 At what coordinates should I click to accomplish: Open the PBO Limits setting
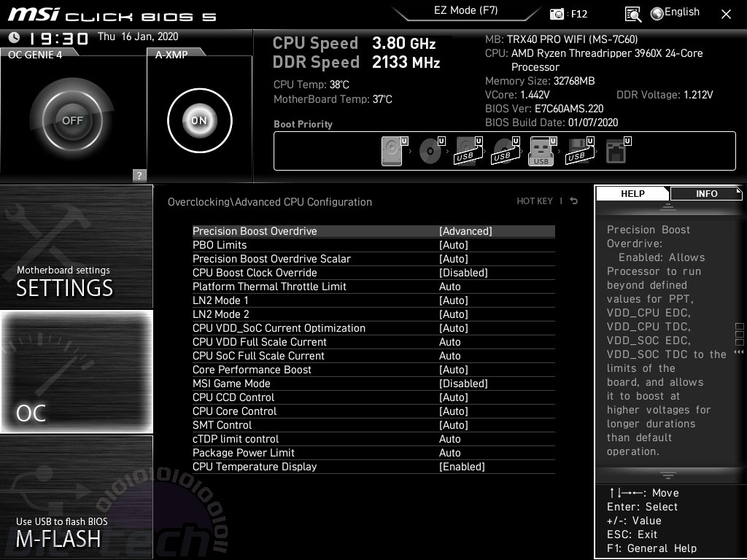(x=373, y=245)
